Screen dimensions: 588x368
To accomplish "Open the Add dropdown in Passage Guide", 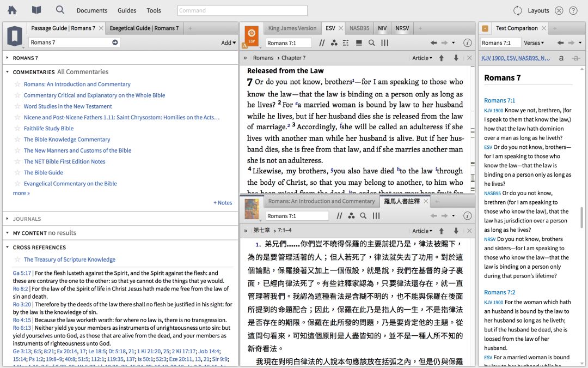I will 228,43.
